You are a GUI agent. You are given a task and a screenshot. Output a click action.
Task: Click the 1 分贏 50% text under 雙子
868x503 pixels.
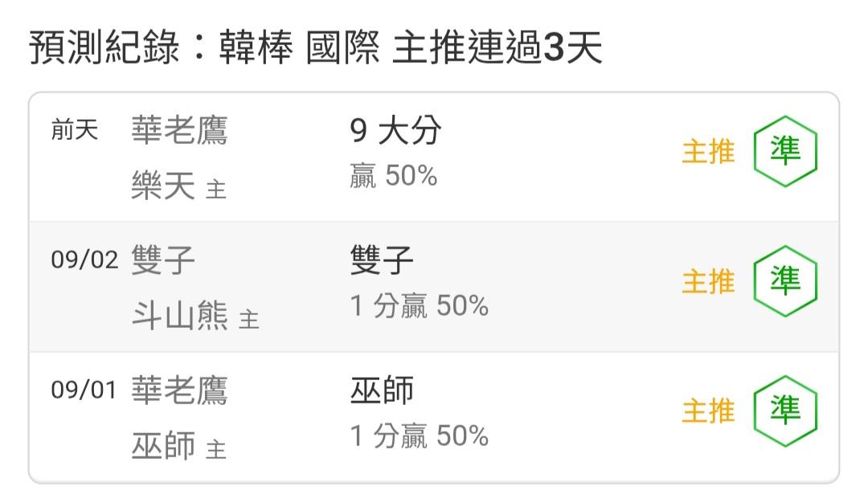[x=419, y=306]
